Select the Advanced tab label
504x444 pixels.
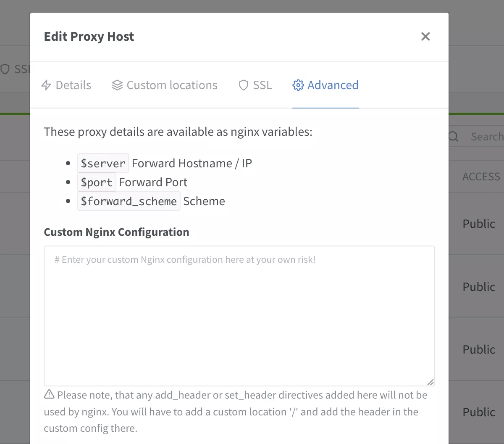[x=333, y=85]
